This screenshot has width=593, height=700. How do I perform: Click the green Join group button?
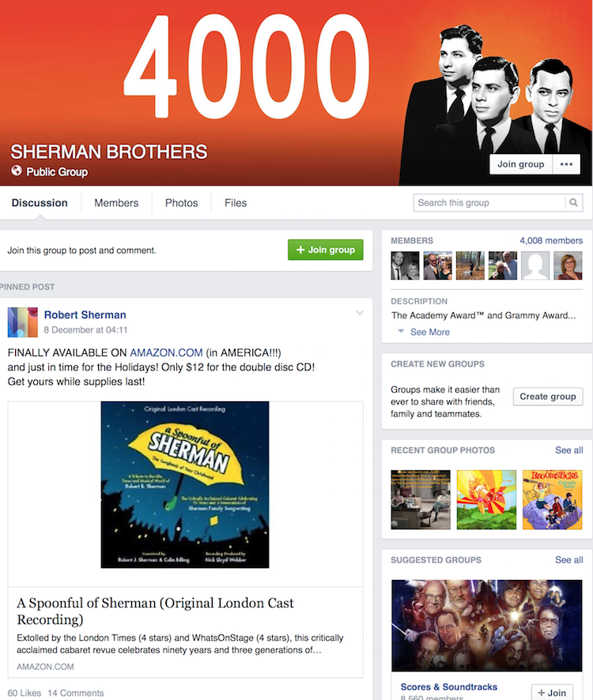click(325, 250)
